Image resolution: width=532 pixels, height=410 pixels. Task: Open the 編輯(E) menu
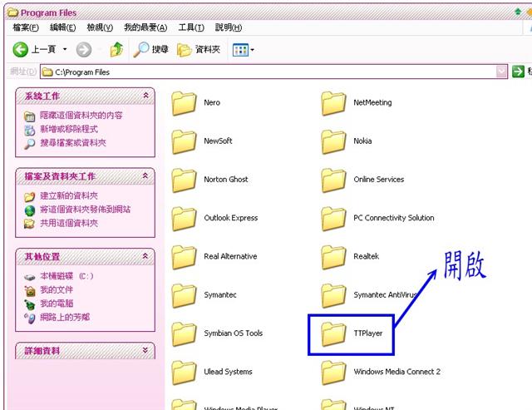tap(63, 27)
